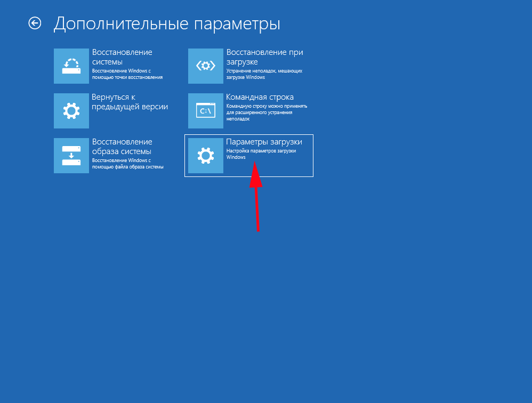Click text 'Настройка параметров загрузки Windows'
The height and width of the screenshot is (403, 532).
[261, 154]
